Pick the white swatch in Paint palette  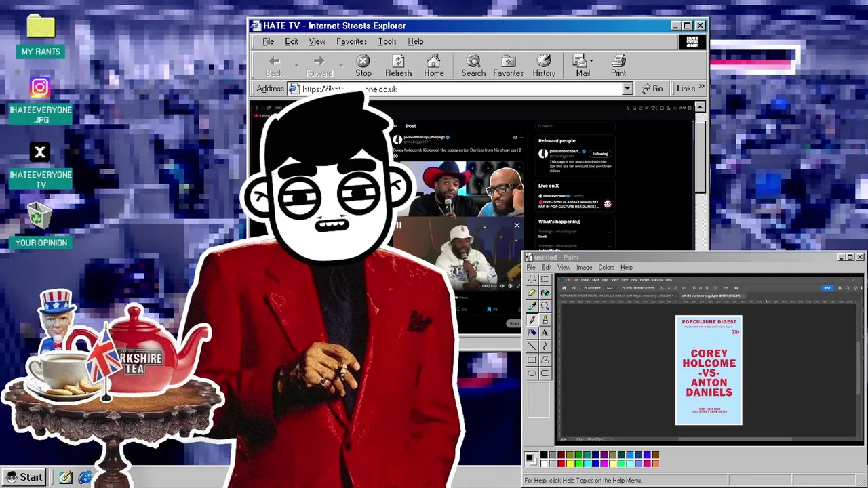[544, 464]
